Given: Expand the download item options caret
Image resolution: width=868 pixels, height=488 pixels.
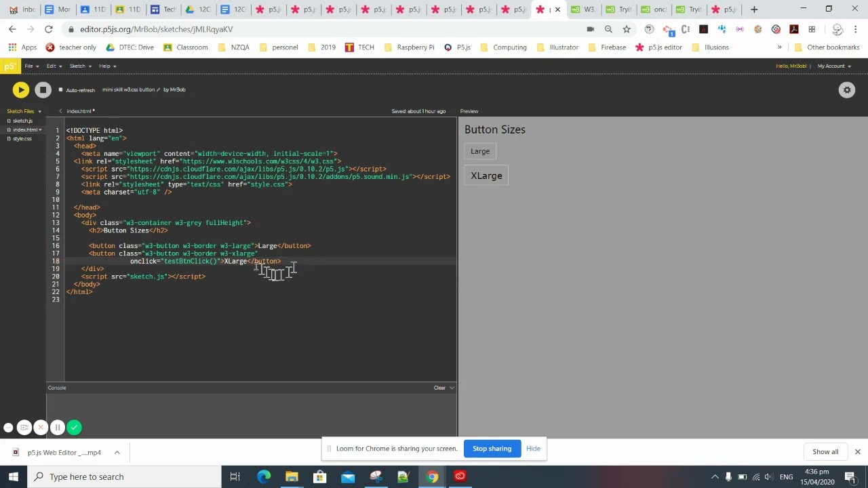Looking at the screenshot, I should (x=117, y=452).
